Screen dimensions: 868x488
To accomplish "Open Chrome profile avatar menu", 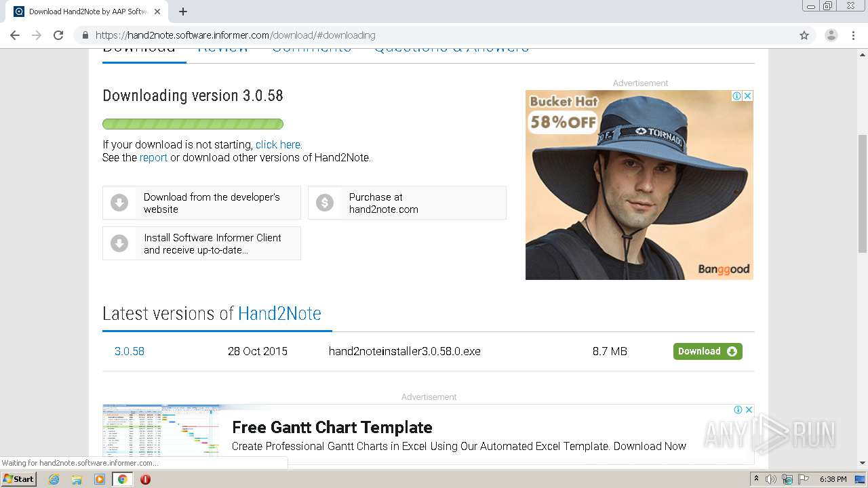I will [831, 35].
